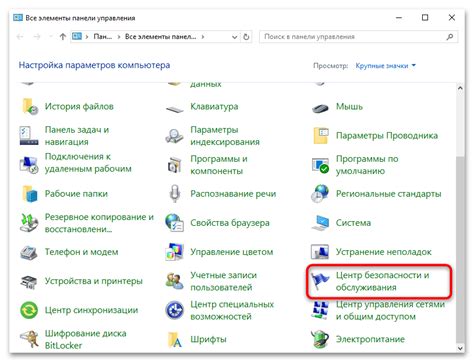Open the Крупные значки view dropdown

coord(386,66)
